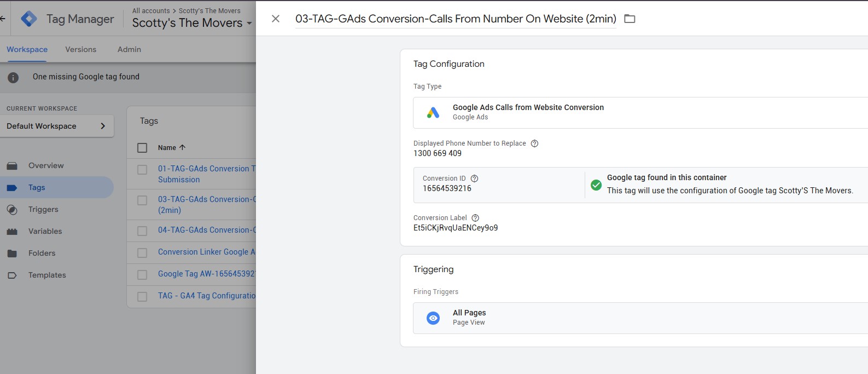
Task: Open help for Conversion Label
Action: [475, 218]
